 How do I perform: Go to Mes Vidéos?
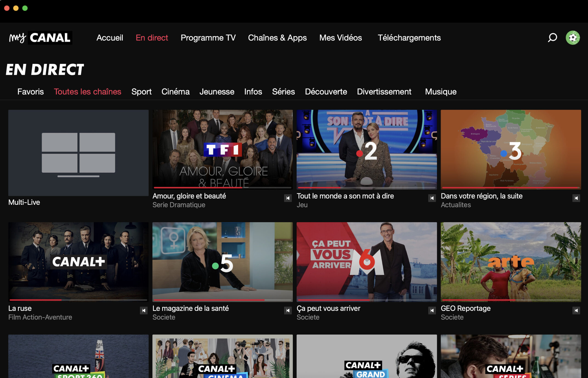click(x=341, y=38)
